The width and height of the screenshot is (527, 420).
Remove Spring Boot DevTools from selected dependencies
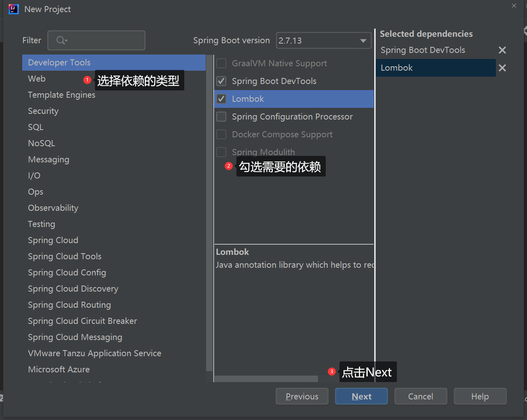coord(502,50)
